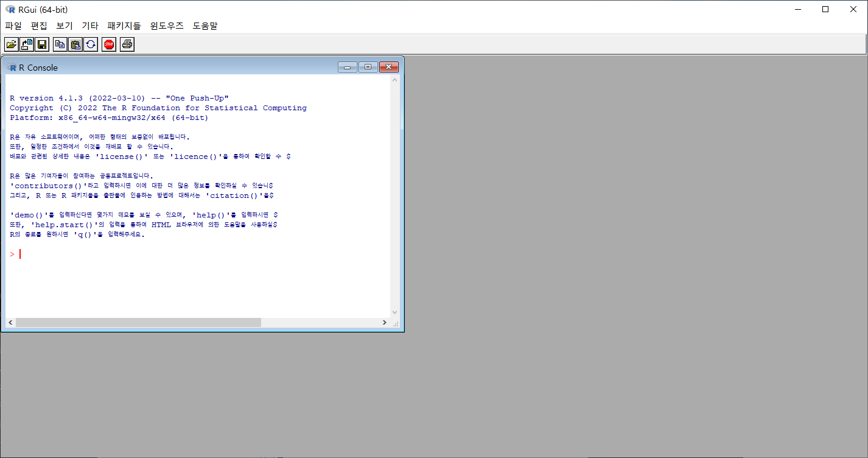Open script with the folder icon

12,44
